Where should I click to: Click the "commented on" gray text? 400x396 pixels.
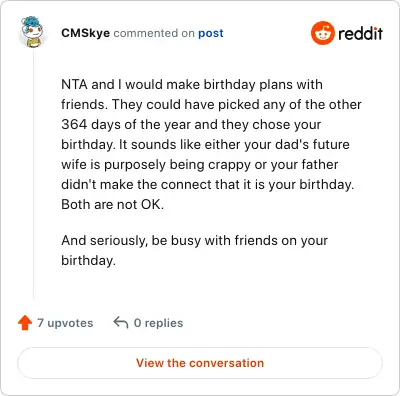pos(154,33)
